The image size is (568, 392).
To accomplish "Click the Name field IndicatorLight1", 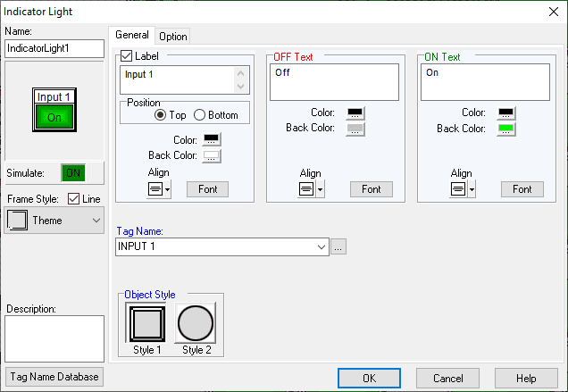I will pyautogui.click(x=54, y=48).
